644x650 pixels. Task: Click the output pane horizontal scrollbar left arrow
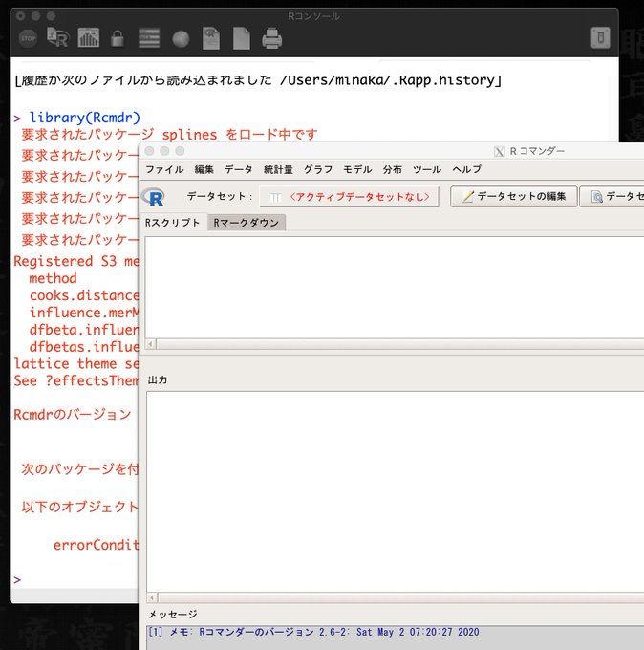click(153, 597)
